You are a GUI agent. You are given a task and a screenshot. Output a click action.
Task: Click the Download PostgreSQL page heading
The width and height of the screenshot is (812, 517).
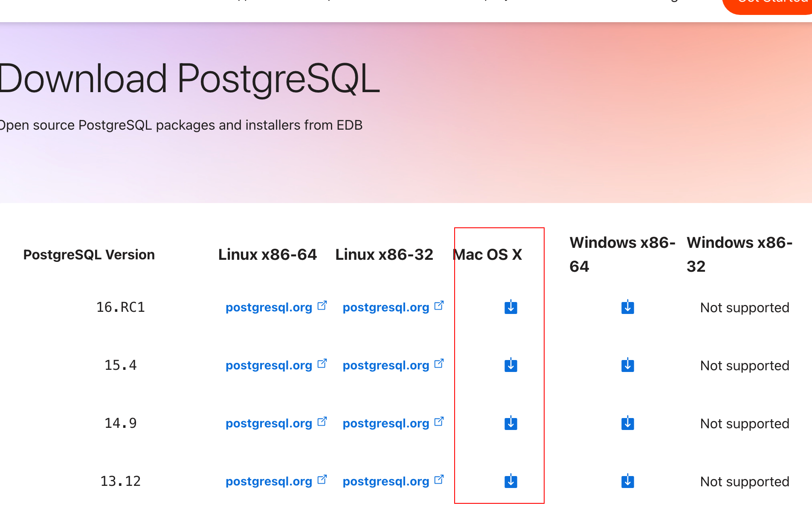(190, 78)
